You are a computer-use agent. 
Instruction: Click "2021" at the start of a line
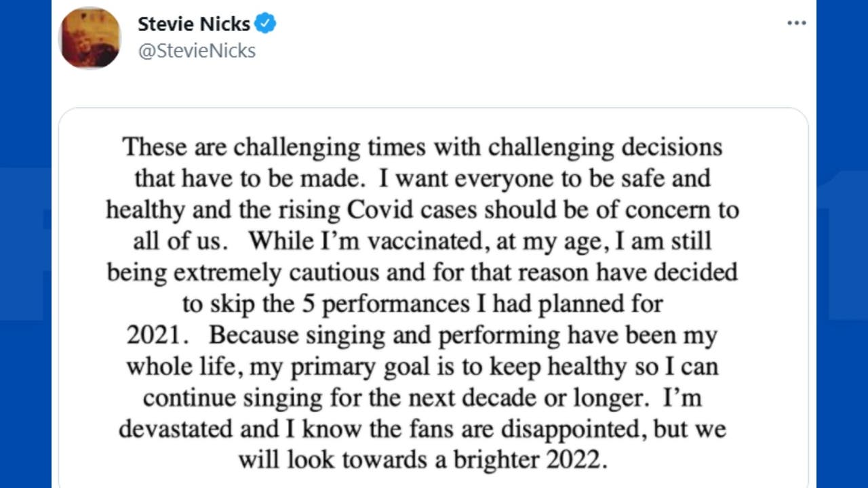click(153, 335)
